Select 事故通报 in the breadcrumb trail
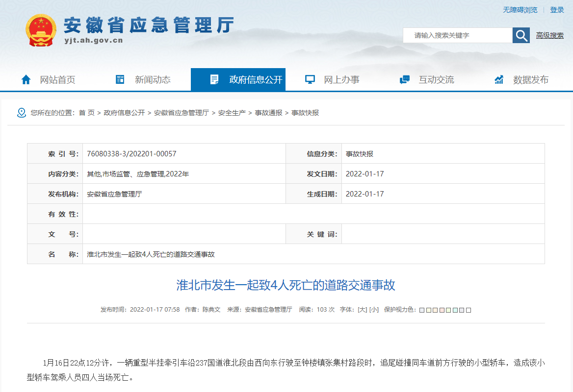 [x=268, y=113]
